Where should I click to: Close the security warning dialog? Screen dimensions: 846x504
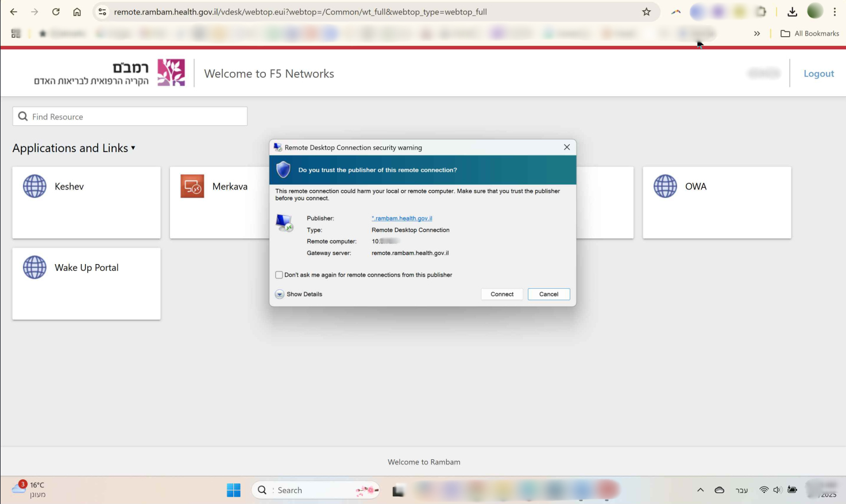click(x=567, y=147)
